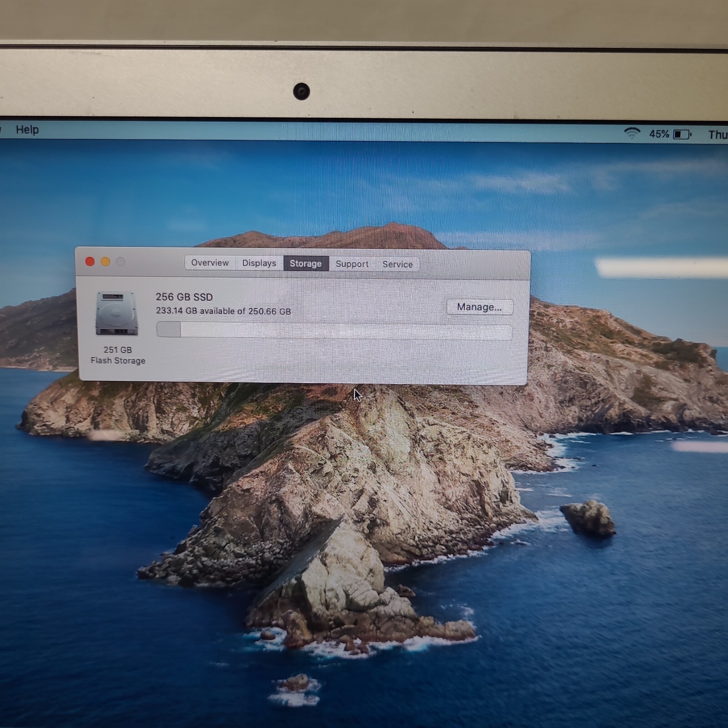Click the flash storage drive icon
The image size is (728, 728).
pos(116,313)
